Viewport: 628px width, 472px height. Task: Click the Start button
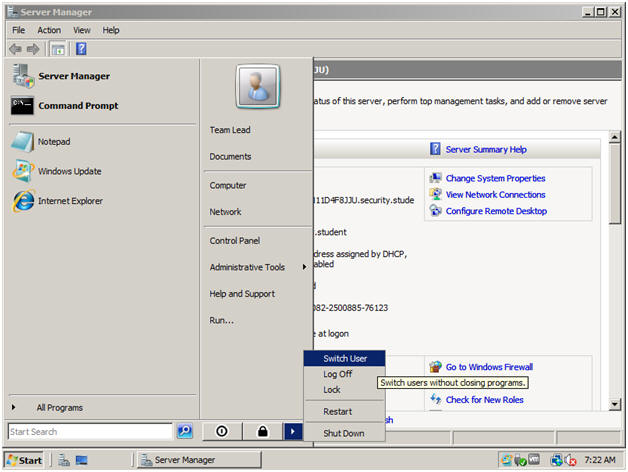click(25, 460)
